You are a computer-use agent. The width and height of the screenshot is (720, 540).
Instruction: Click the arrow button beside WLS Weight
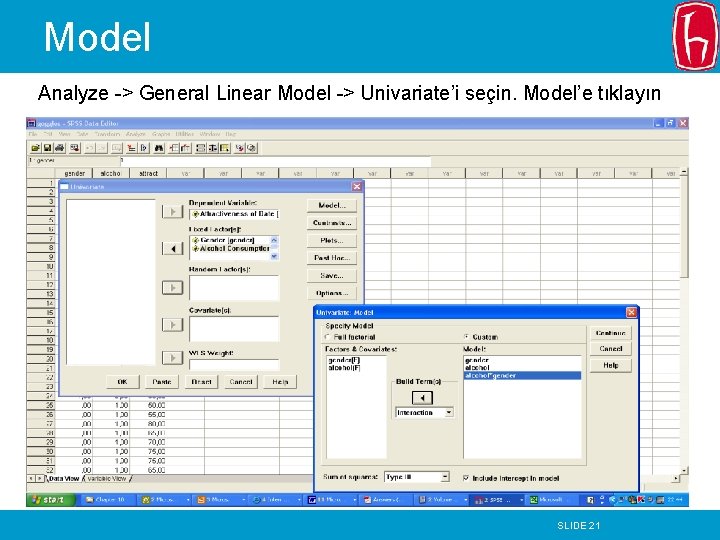173,358
